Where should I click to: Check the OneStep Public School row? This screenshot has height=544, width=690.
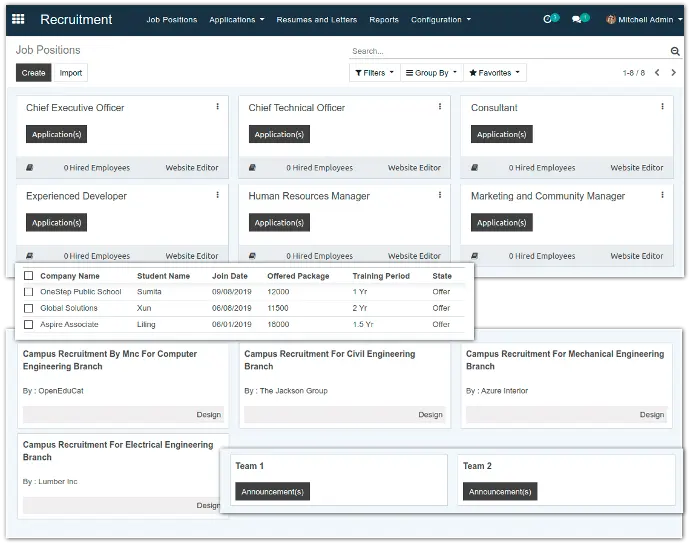click(29, 292)
